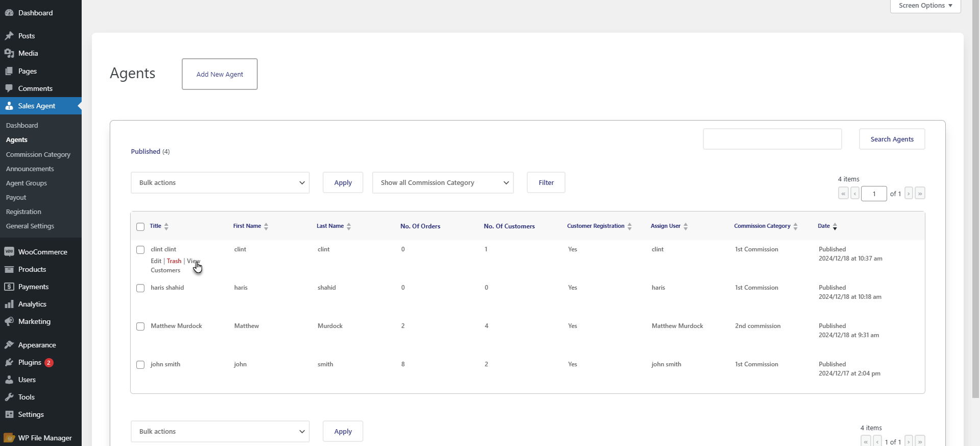Click the Appearance paintbrush icon
The image size is (980, 446).
tap(9, 345)
